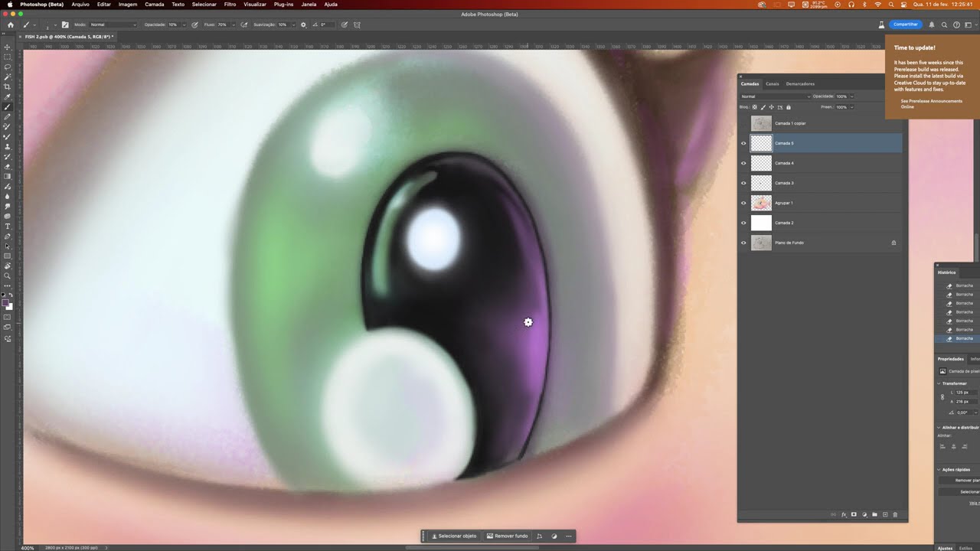980x551 pixels.
Task: Open the Fluxo slider dropdown arrow
Action: [x=232, y=24]
